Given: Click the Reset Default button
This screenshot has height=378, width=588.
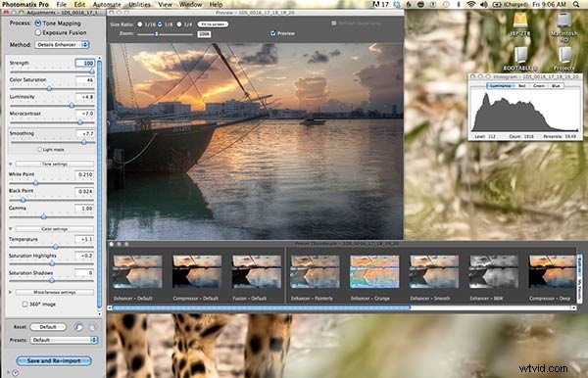Looking at the screenshot, I should click(x=48, y=327).
